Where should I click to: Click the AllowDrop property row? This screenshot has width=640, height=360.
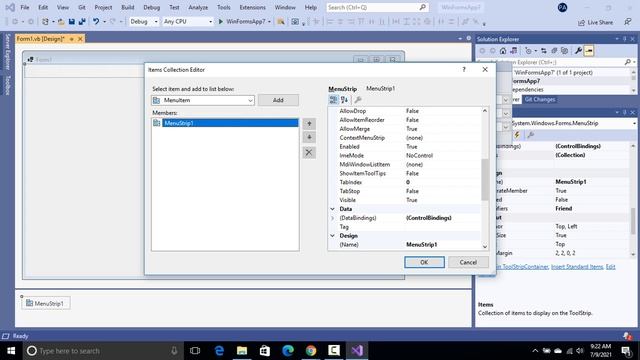404,111
